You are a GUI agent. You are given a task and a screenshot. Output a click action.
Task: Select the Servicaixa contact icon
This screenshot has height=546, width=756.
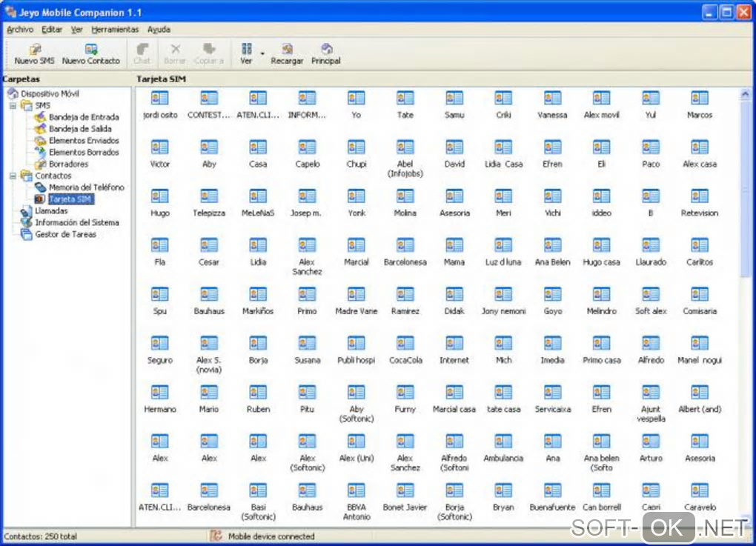(552, 392)
